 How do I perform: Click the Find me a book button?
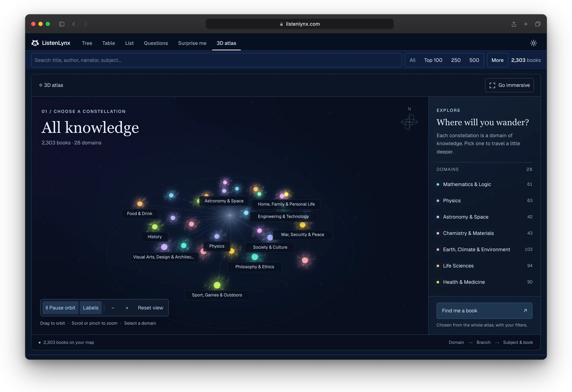pyautogui.click(x=484, y=311)
